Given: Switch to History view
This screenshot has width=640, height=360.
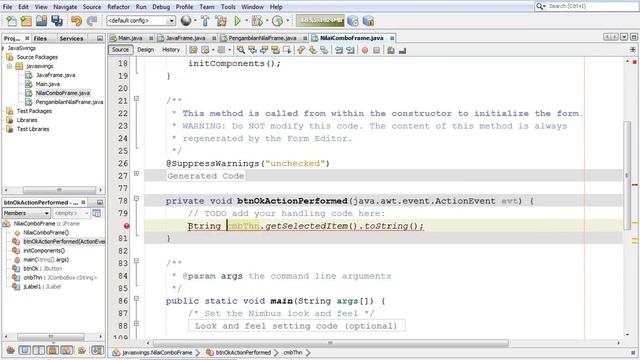Looking at the screenshot, I should [x=171, y=50].
